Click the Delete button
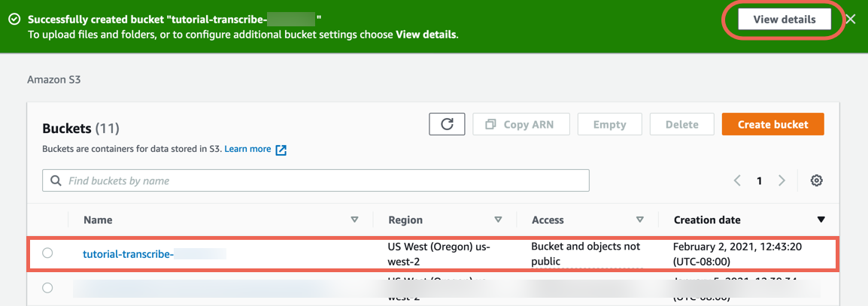Viewport: 868px width, 306px height. (682, 125)
